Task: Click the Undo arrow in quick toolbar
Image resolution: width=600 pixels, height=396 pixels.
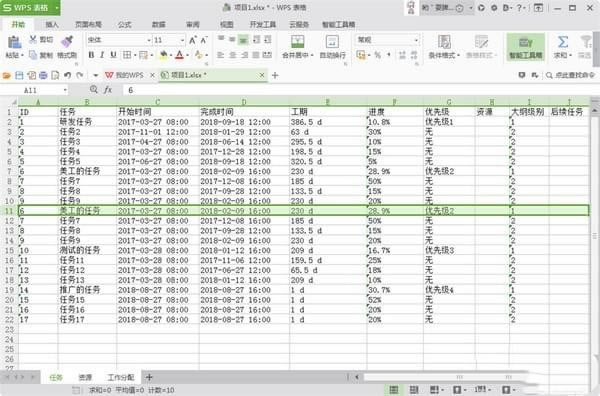Action: pos(68,75)
